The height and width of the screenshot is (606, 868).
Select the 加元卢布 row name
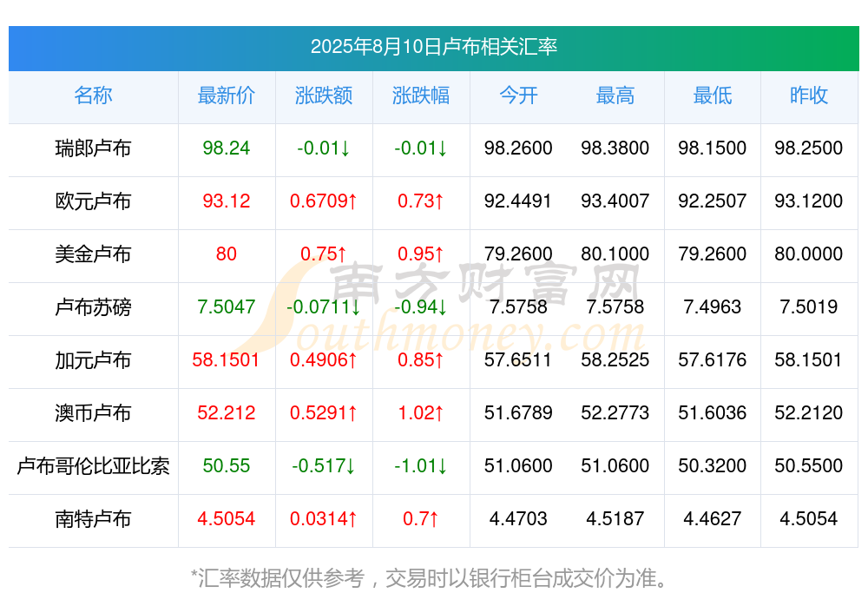click(93, 360)
